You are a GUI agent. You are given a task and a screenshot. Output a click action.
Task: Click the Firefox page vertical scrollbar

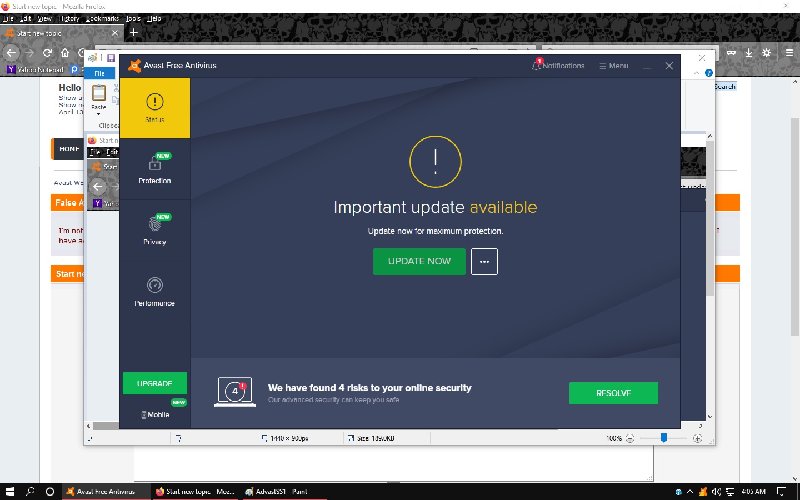[795, 227]
